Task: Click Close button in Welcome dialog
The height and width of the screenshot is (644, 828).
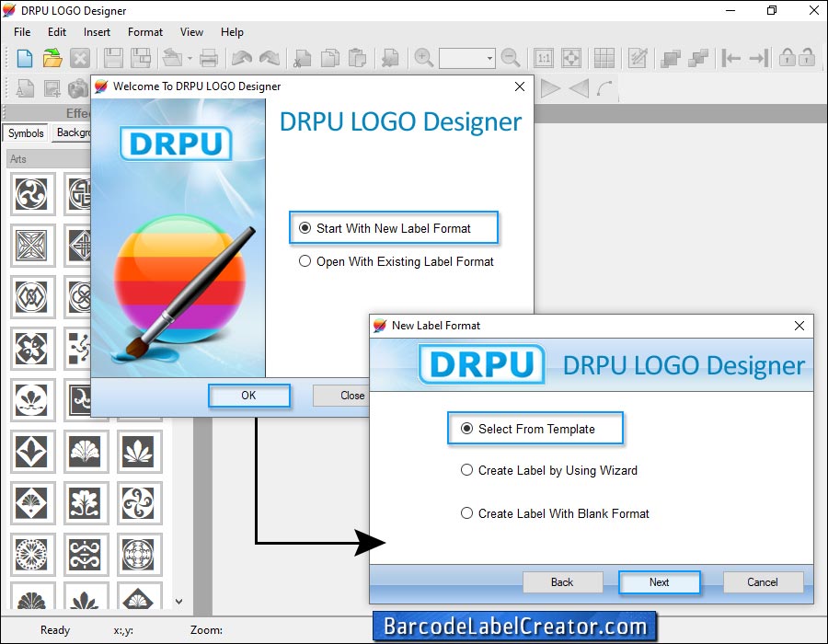Action: tap(340, 396)
